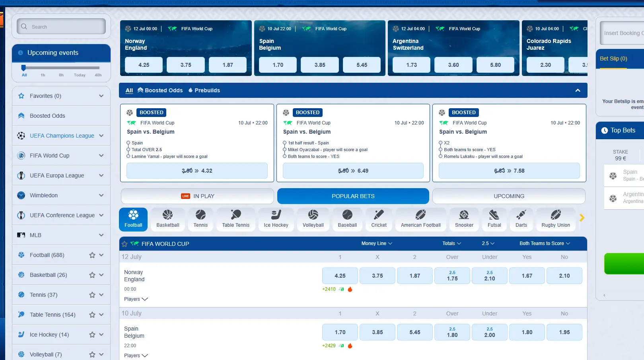The height and width of the screenshot is (360, 644).
Task: Switch to the IN PLAY tab
Action: [197, 196]
